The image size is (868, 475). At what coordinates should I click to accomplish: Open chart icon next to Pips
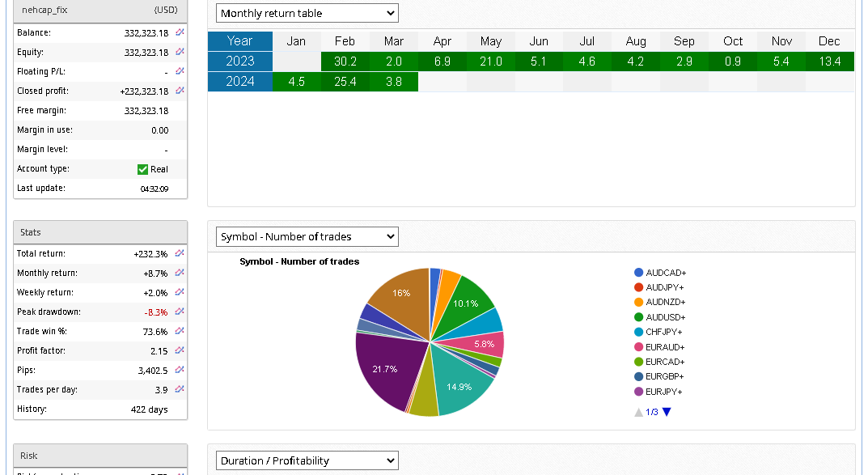click(180, 370)
